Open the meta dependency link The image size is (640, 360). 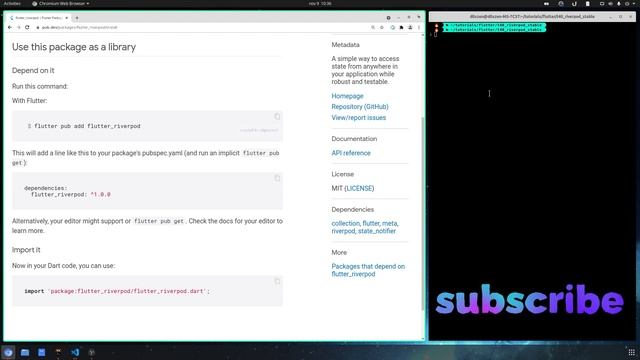point(389,223)
